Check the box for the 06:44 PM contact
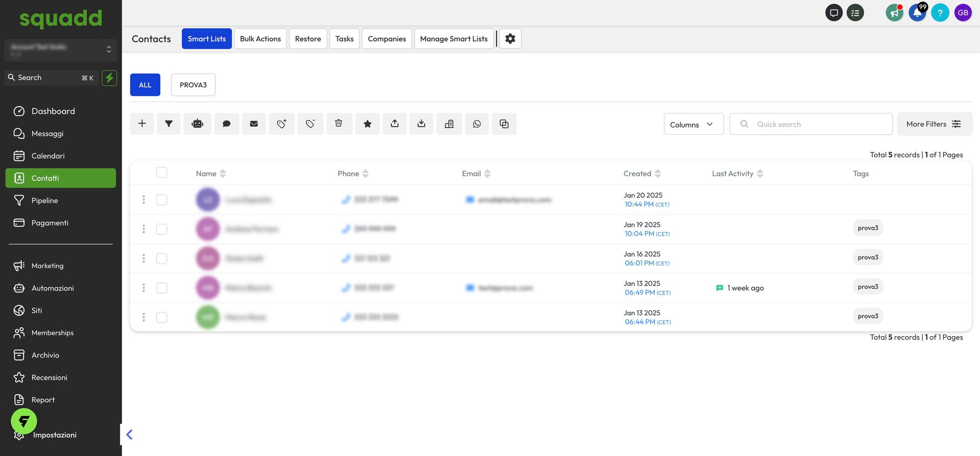This screenshot has width=980, height=456. [162, 317]
